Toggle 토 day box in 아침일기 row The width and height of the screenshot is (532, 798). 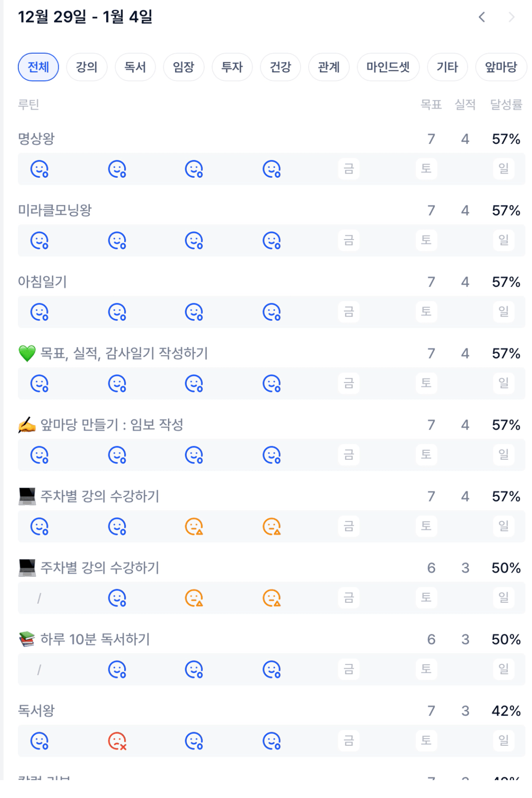click(x=426, y=311)
